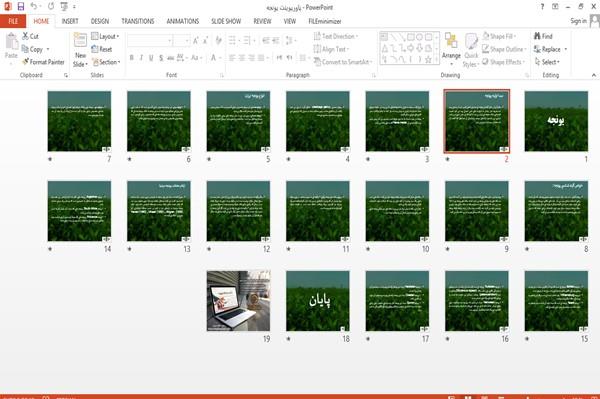Click the animation star under slide 14

click(x=50, y=249)
